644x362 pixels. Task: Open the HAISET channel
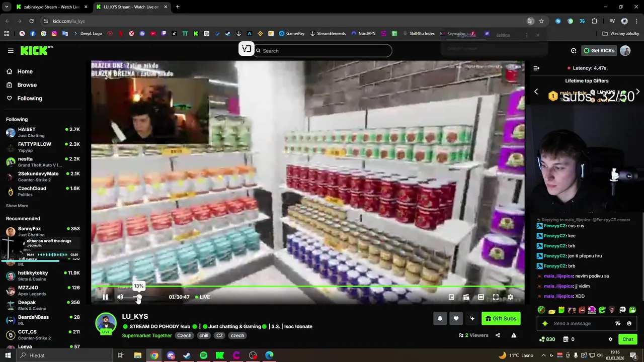[43, 132]
